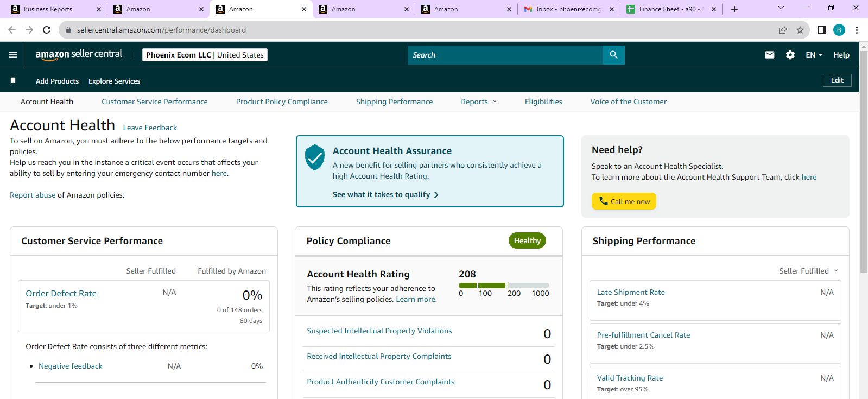Go forward using browser forward arrow
Screen dimensions: 868x399
(29, 30)
